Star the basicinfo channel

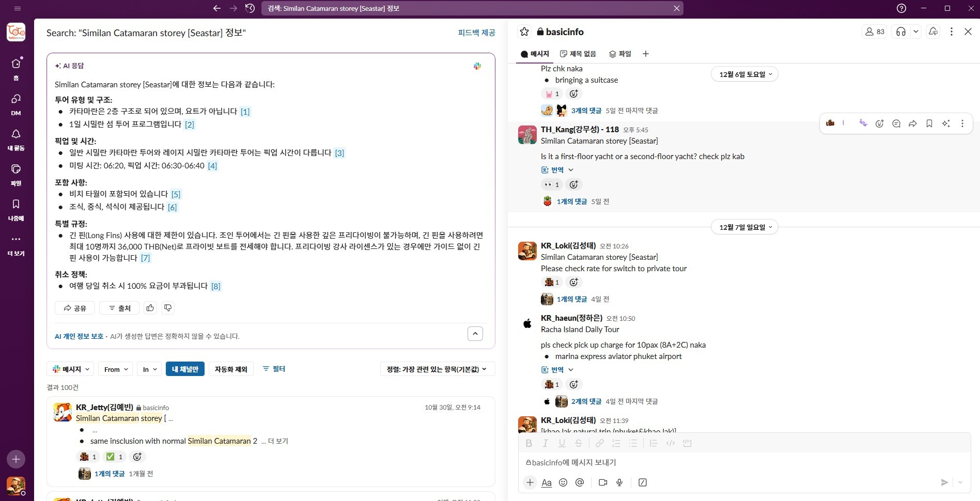click(x=524, y=32)
